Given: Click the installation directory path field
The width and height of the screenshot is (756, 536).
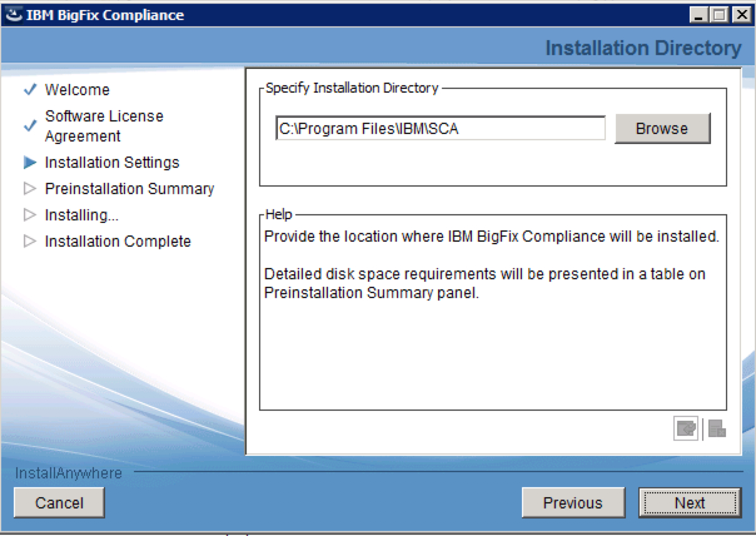Looking at the screenshot, I should click(x=441, y=128).
